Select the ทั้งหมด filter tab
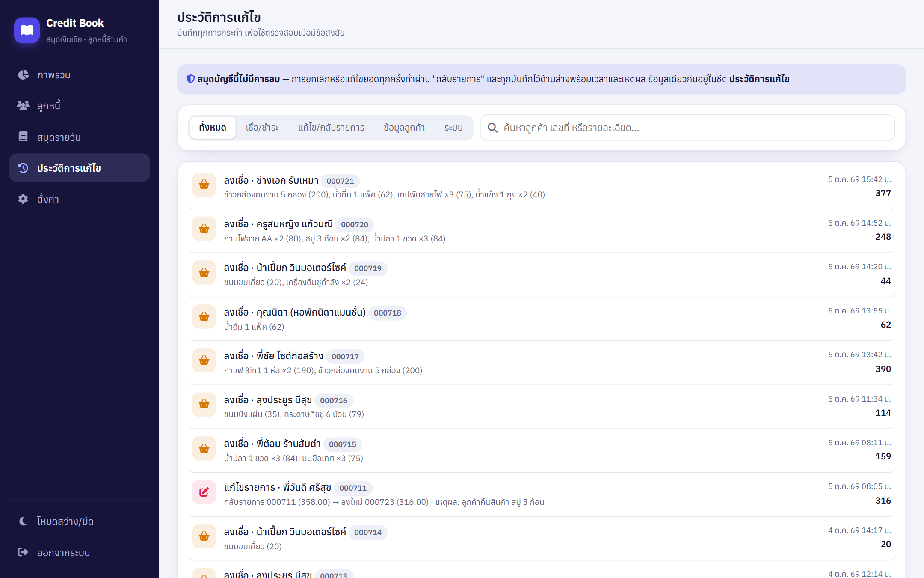 (213, 128)
